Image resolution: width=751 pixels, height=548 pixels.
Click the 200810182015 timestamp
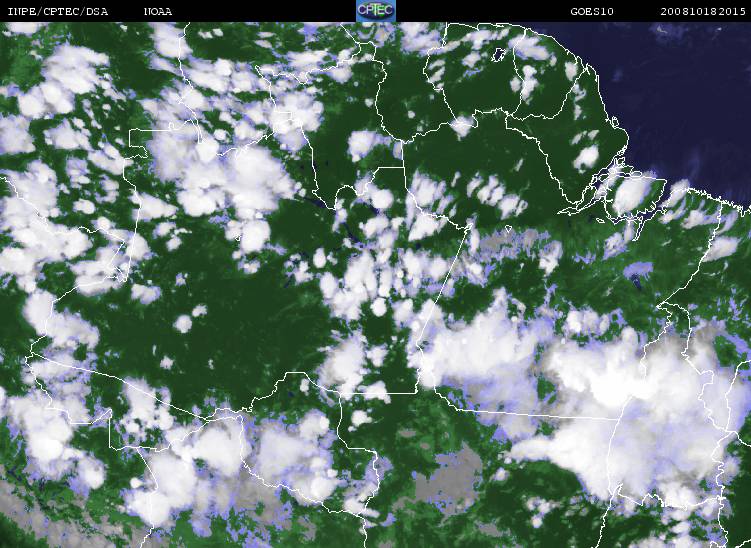[703, 11]
